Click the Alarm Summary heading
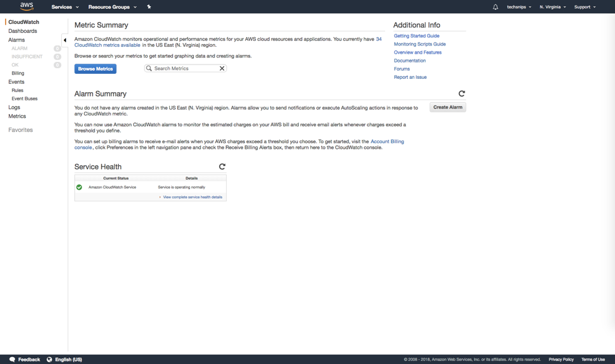This screenshot has width=615, height=364. [100, 93]
